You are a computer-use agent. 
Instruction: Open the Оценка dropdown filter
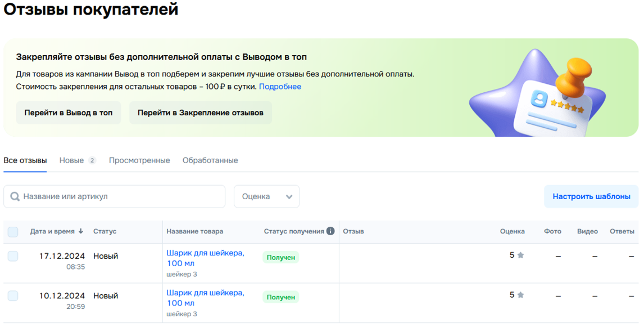pos(266,196)
